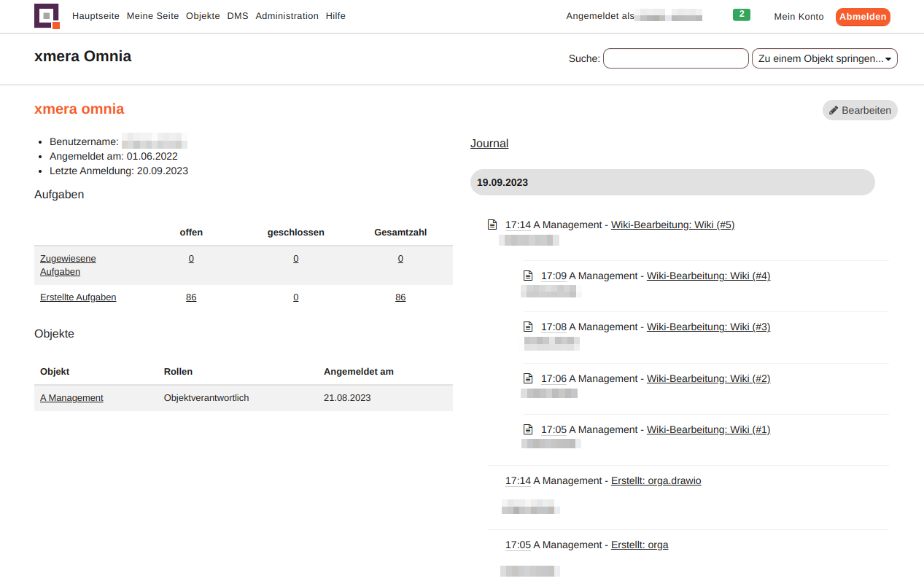Screen dimensions: 924x581
Task: Open the 'Zu einem Objekt springen...' dropdown
Action: (824, 58)
